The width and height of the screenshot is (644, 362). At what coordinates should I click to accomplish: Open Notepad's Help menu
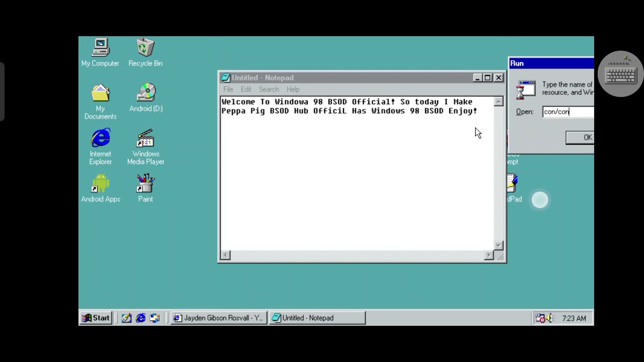(x=293, y=89)
